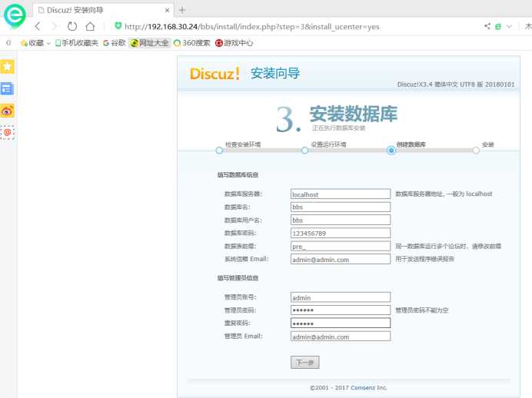Open the Weibo sidebar icon
This screenshot has width=532, height=398.
coord(8,111)
